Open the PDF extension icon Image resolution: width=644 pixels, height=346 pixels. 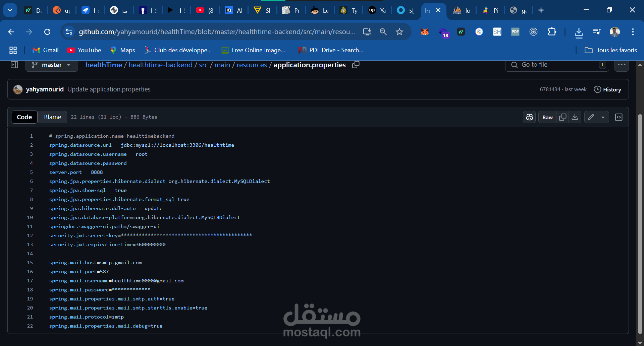click(x=515, y=32)
